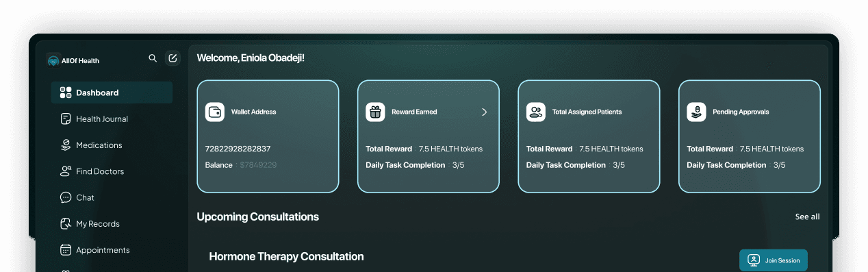This screenshot has width=868, height=272.
Task: Click See all for Upcoming Consultations
Action: [x=807, y=217]
